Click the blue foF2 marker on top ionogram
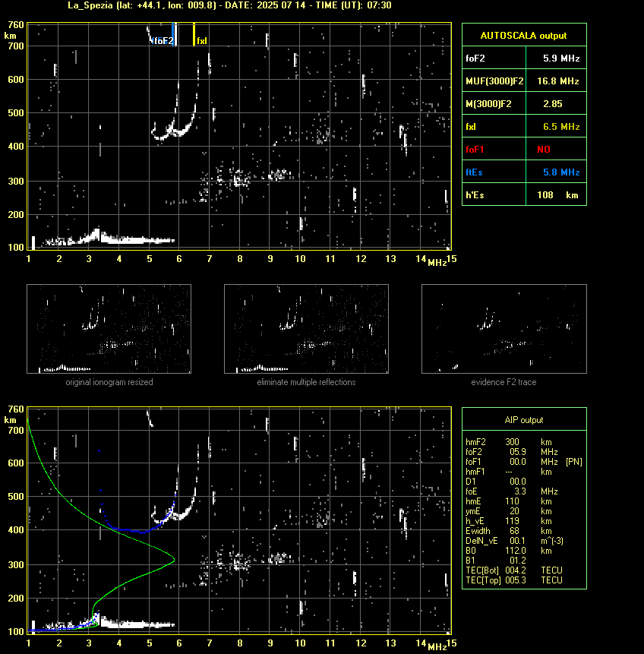The width and height of the screenshot is (644, 654). (x=172, y=35)
